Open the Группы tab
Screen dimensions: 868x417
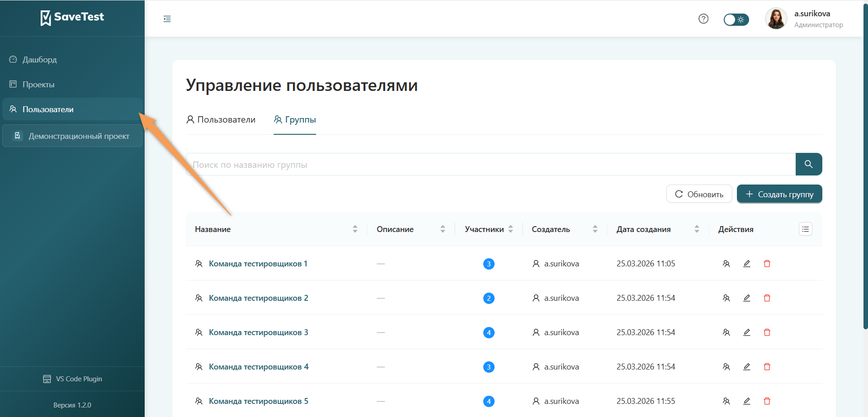(x=295, y=119)
